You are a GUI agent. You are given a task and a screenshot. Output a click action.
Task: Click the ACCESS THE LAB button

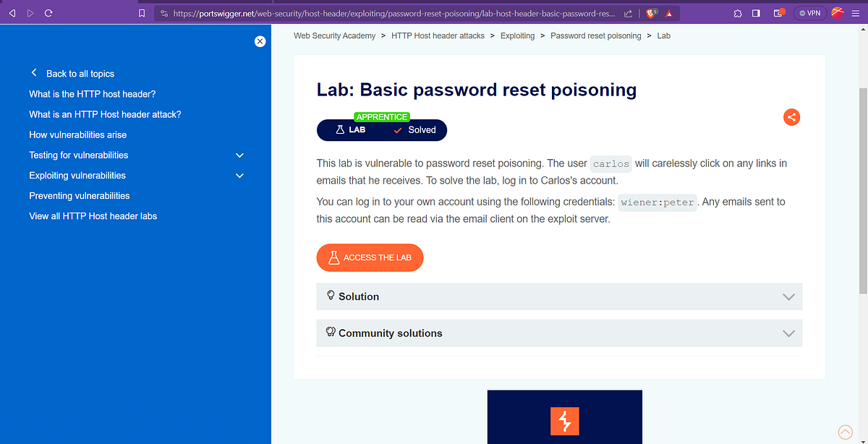tap(370, 257)
